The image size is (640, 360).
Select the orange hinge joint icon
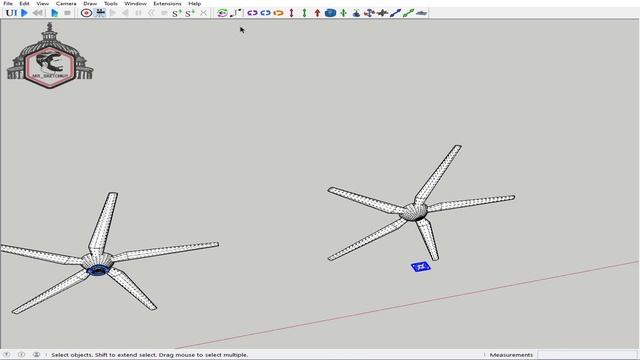[278, 13]
